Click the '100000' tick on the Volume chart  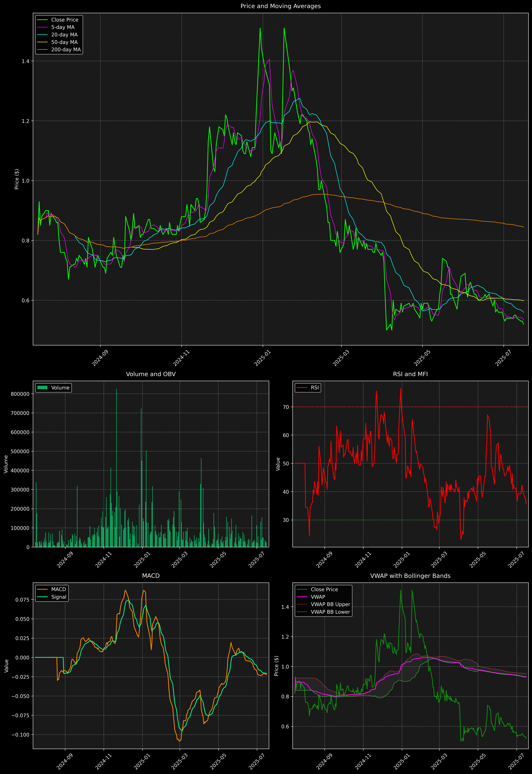(20, 528)
